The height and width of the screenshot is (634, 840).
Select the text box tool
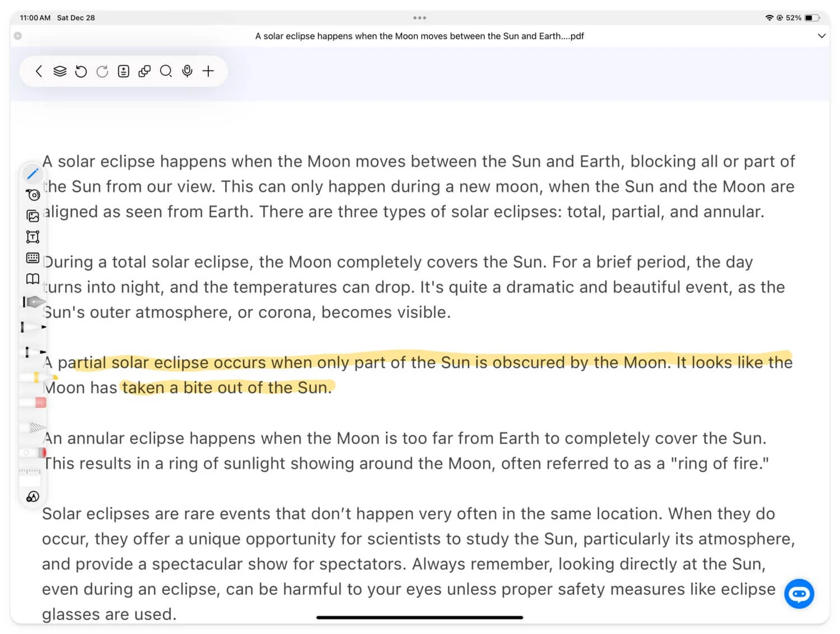33,237
